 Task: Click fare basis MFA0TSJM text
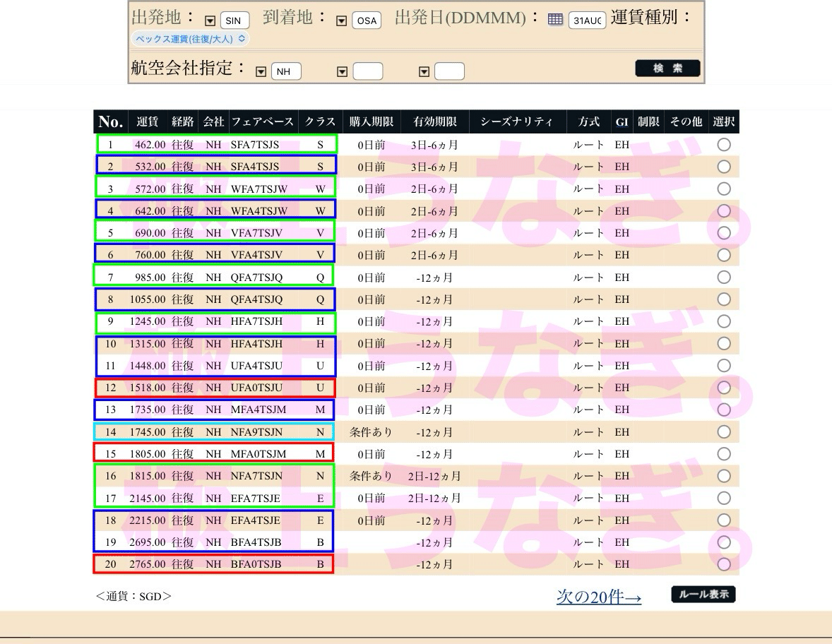258,454
